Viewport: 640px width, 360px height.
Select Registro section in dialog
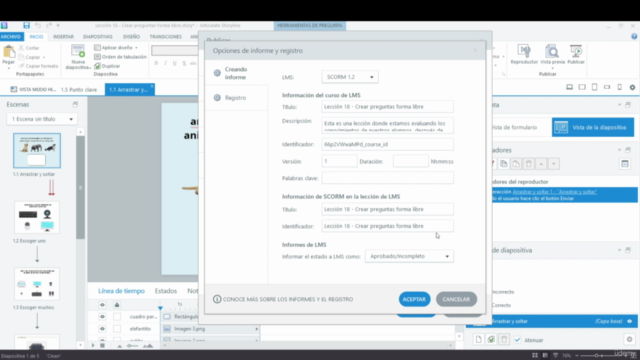click(236, 98)
